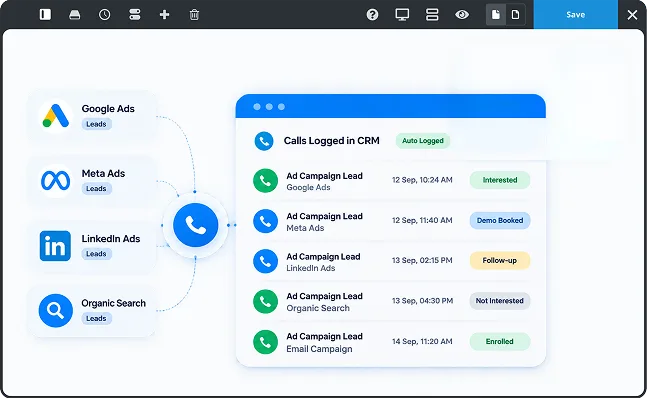Click Leads tag under LinkedIn Ads
Viewport: 647px width, 400px height.
click(x=97, y=254)
